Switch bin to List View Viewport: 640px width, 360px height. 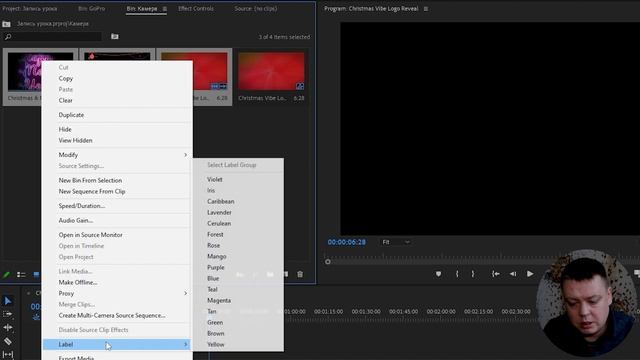[21, 275]
